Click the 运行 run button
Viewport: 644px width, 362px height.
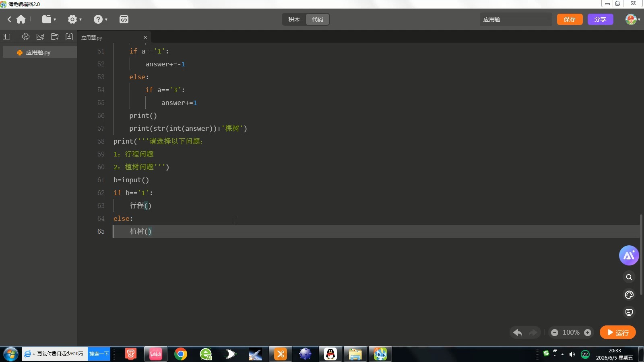pyautogui.click(x=617, y=333)
